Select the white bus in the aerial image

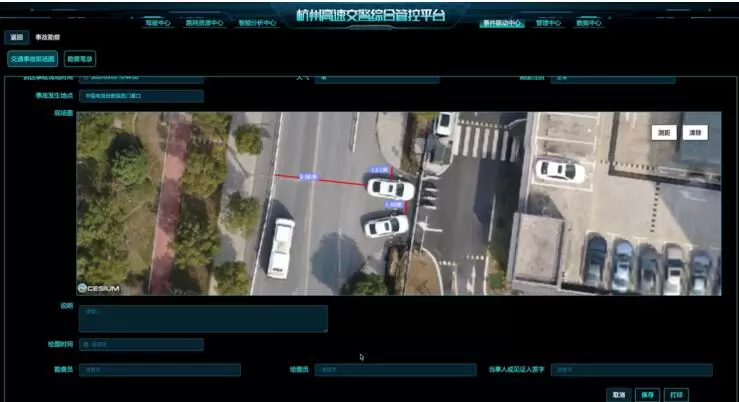pos(281,247)
